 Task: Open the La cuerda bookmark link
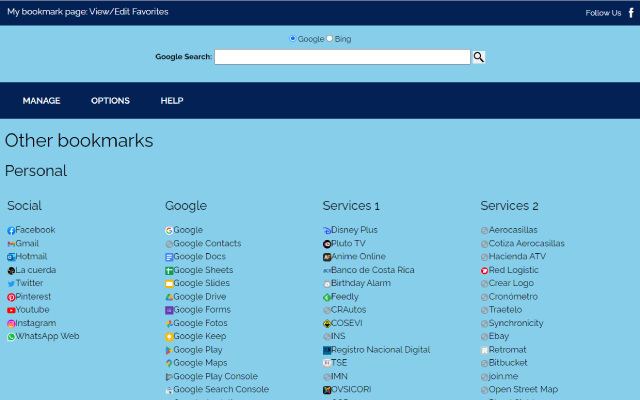click(x=36, y=270)
